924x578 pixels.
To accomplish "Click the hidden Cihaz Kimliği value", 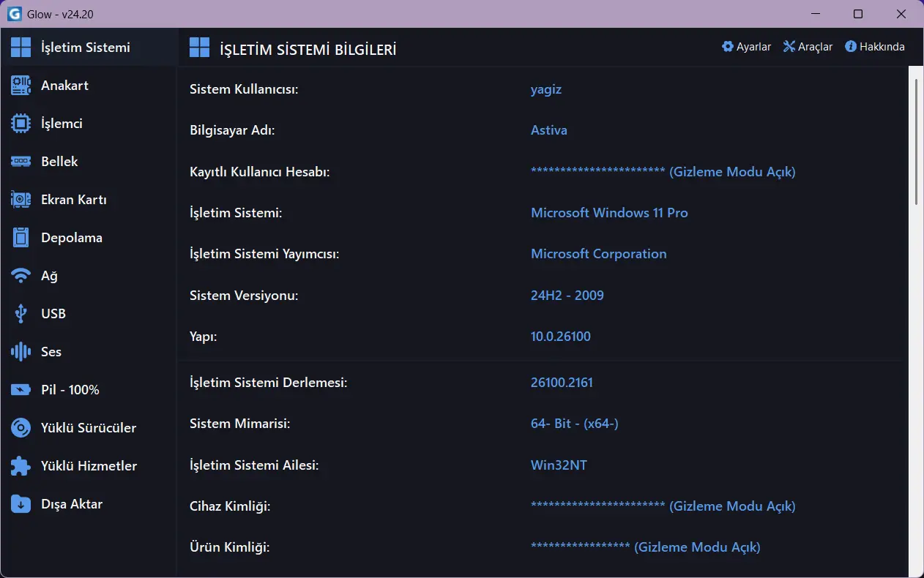I will coord(662,506).
